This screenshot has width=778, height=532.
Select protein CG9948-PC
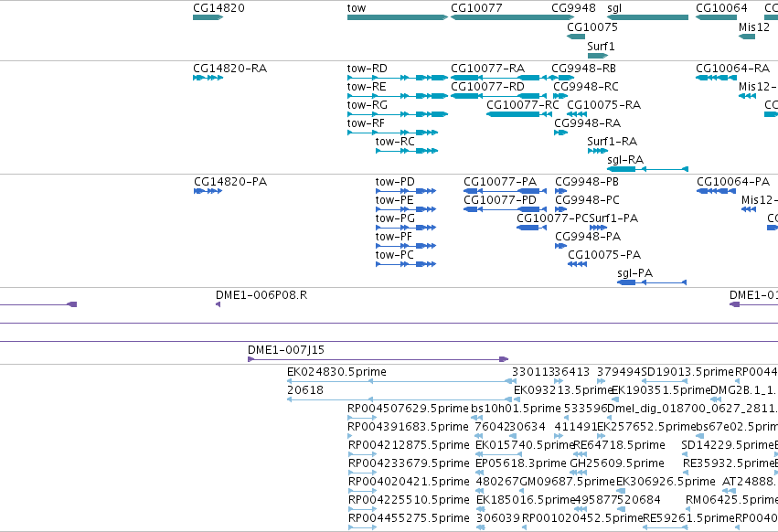(x=561, y=209)
